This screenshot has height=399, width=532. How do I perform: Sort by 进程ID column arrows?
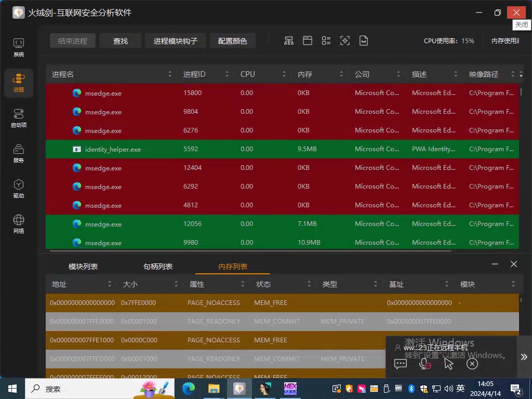pyautogui.click(x=227, y=74)
